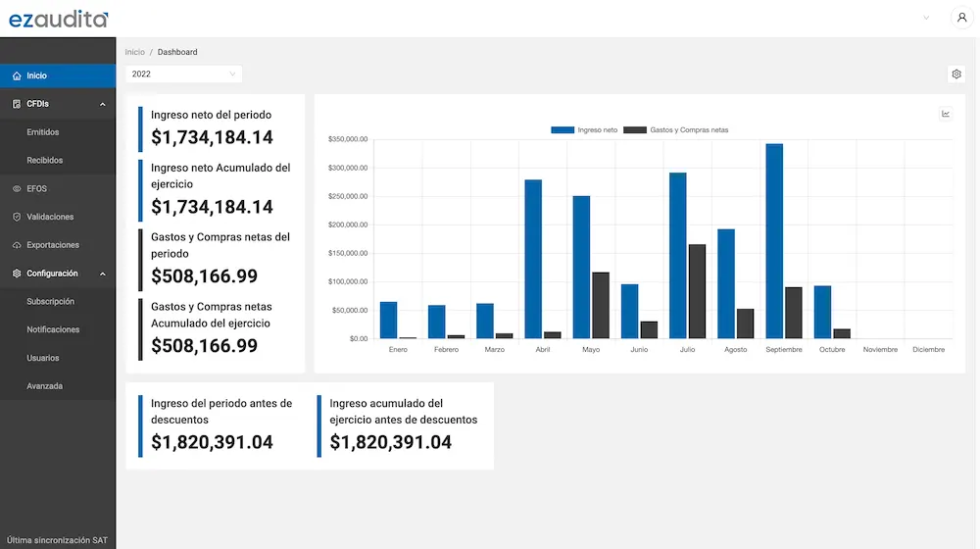Click the Exportaciones cloud icon
The height and width of the screenshot is (549, 980).
tap(17, 245)
